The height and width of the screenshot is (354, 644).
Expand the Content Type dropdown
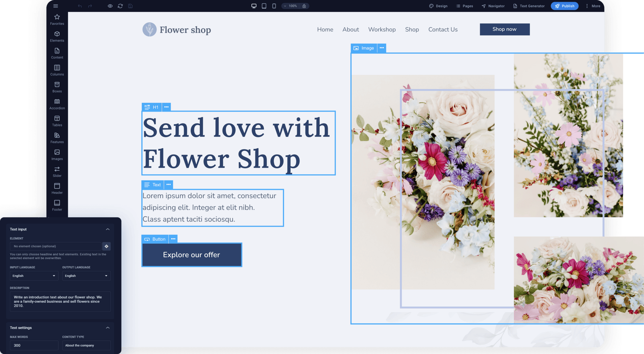pyautogui.click(x=86, y=345)
